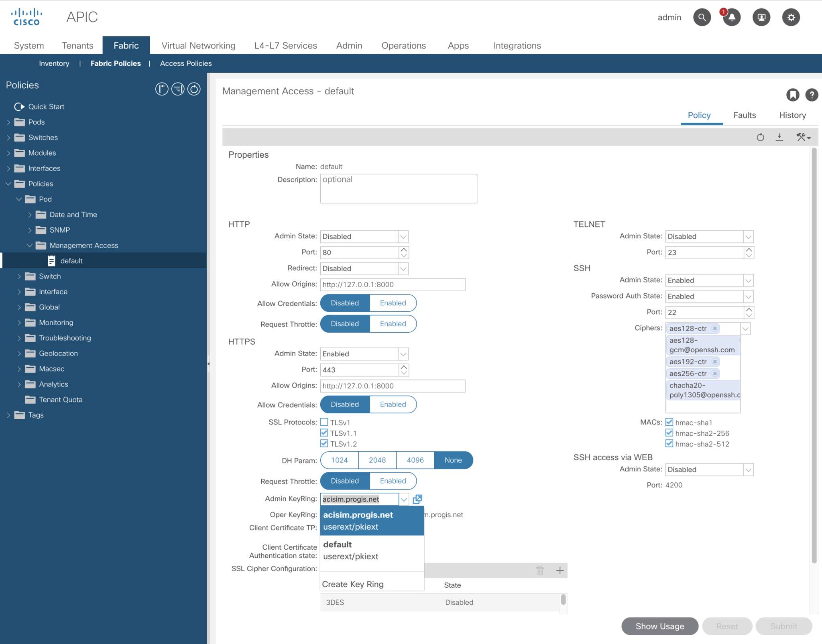Click the Description text field
Screen dimensions: 822x644
point(399,188)
